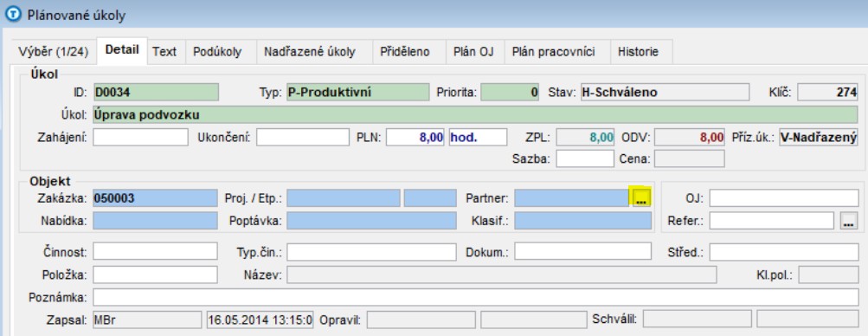This screenshot has height=336, width=868.
Task: Switch to the Plán OJ tab
Action: coord(473,52)
